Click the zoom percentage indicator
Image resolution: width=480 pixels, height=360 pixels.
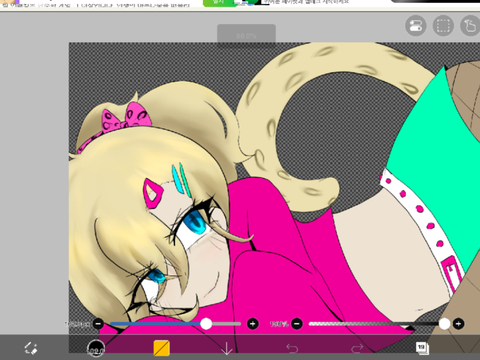[246, 35]
